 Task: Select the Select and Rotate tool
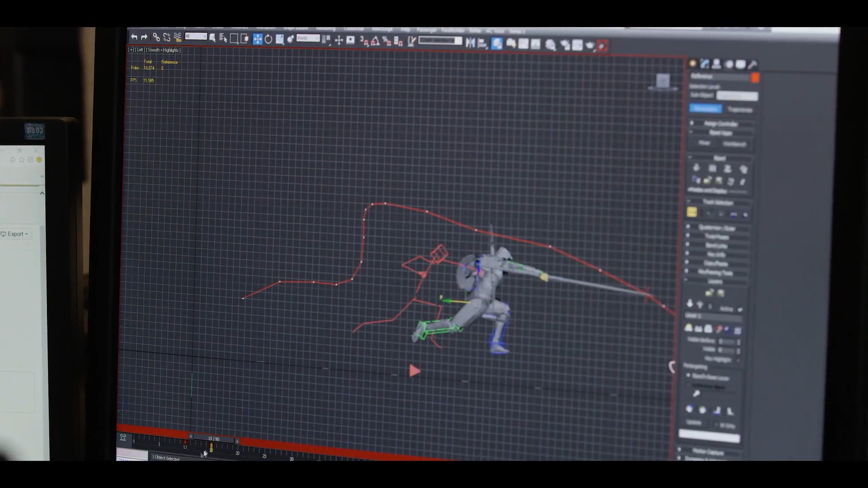(269, 39)
